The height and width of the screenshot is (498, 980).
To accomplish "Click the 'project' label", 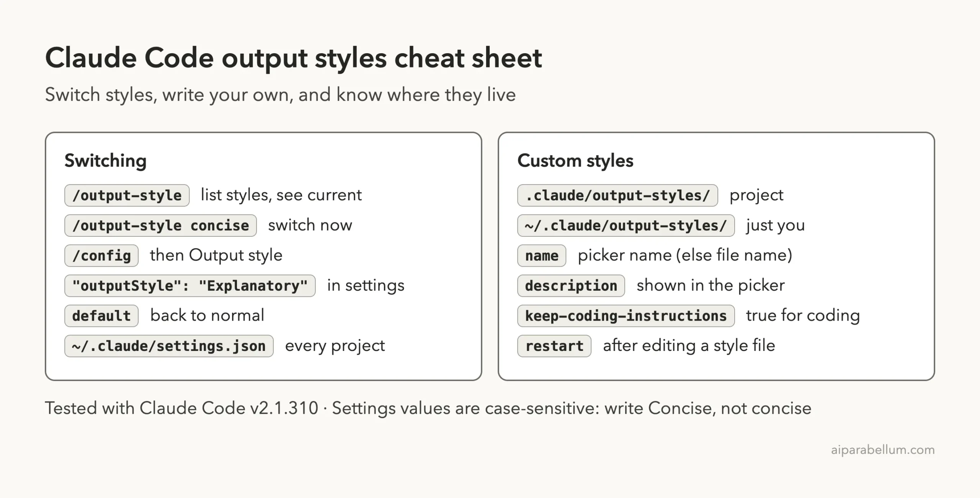I will (x=756, y=196).
